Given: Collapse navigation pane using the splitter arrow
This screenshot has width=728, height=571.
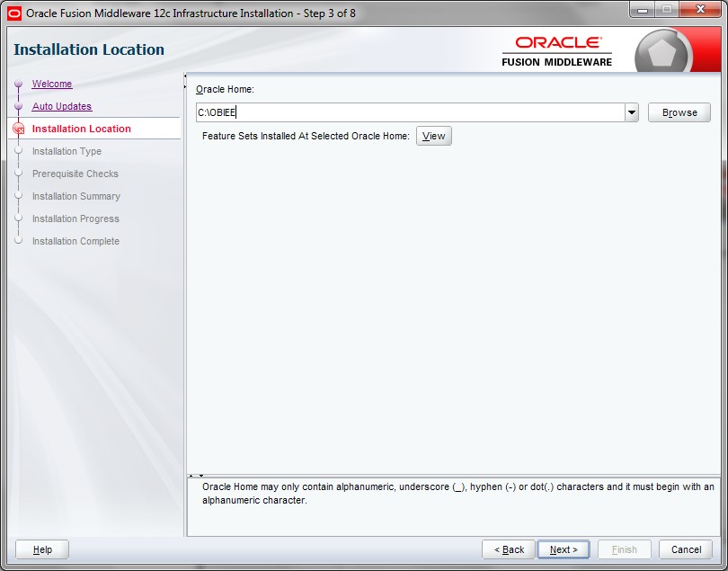Looking at the screenshot, I should [185, 77].
